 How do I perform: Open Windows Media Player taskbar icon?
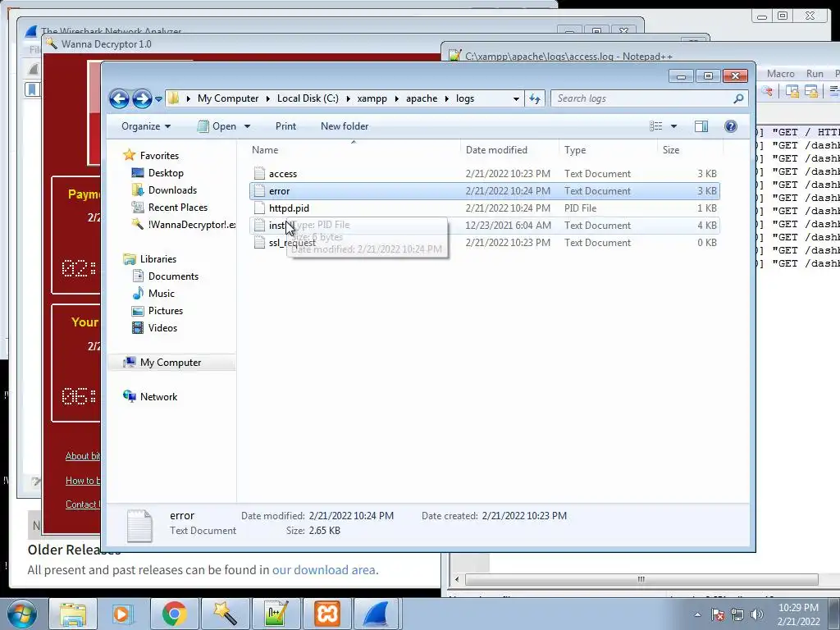coord(121,614)
